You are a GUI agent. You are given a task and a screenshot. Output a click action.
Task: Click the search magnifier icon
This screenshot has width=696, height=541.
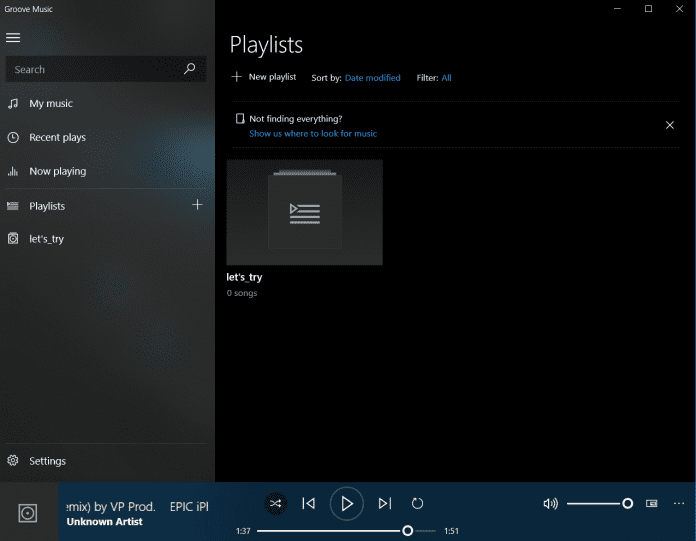[x=190, y=69]
